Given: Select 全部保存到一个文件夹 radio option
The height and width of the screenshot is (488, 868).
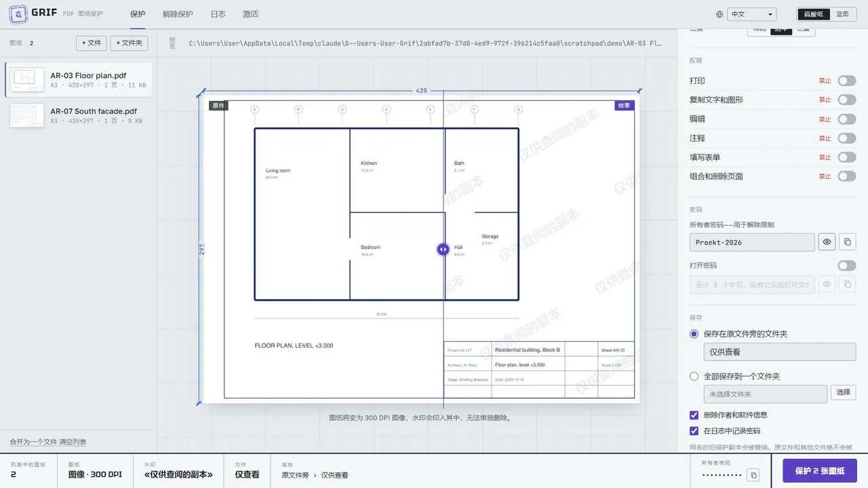Looking at the screenshot, I should coord(694,376).
